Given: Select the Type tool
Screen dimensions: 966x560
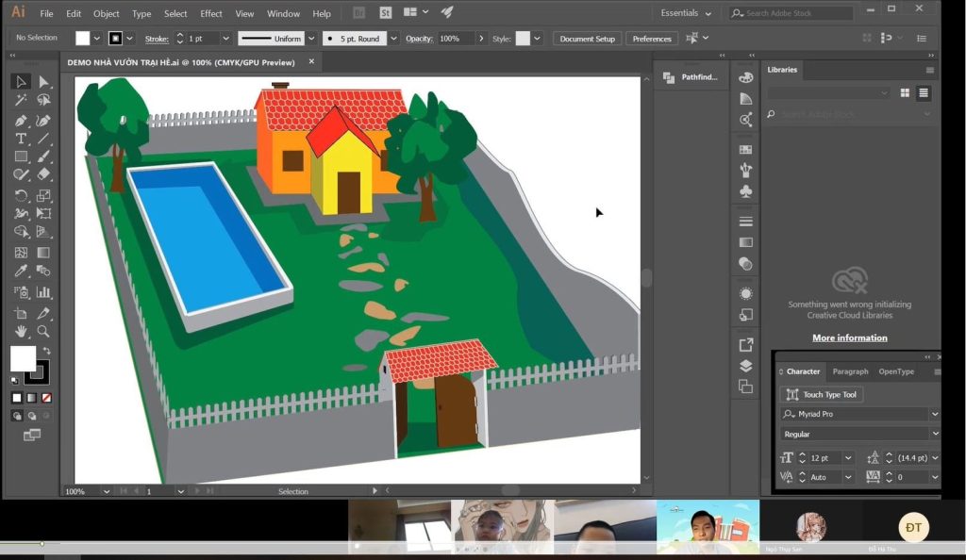Looking at the screenshot, I should (x=21, y=139).
